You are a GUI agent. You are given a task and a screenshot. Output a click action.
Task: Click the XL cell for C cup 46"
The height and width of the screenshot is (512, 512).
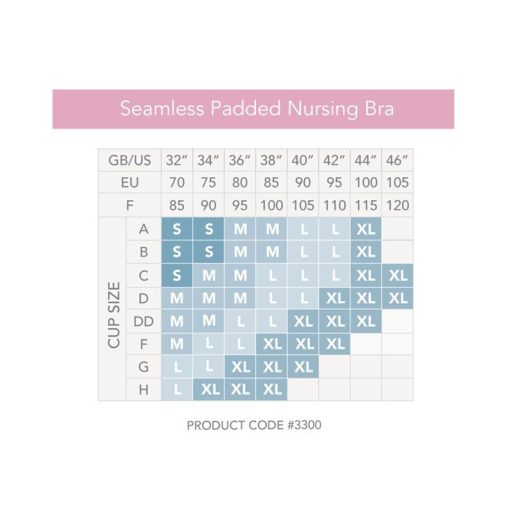tap(398, 275)
